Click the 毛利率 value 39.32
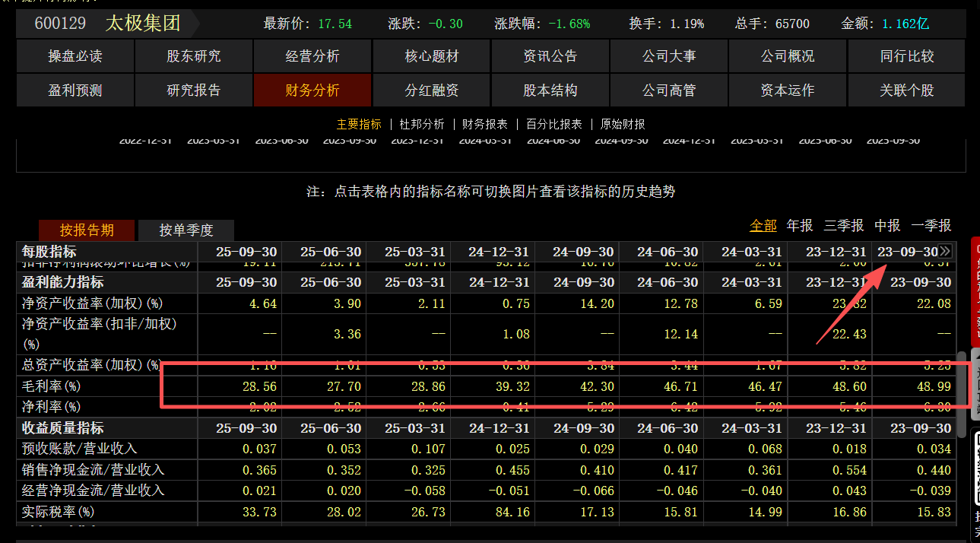 point(512,386)
